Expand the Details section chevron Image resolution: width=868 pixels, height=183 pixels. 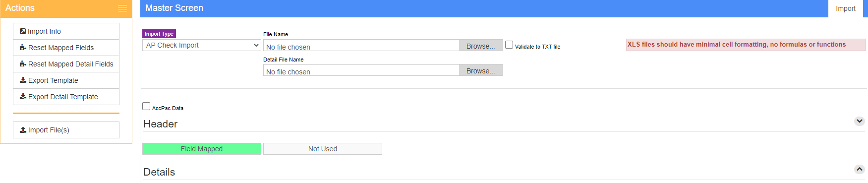[860, 169]
